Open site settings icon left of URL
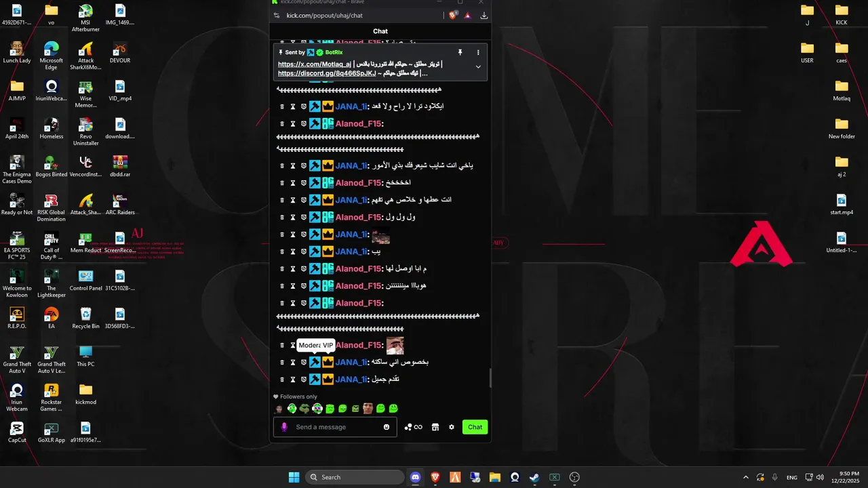The image size is (868, 488). pos(276,16)
